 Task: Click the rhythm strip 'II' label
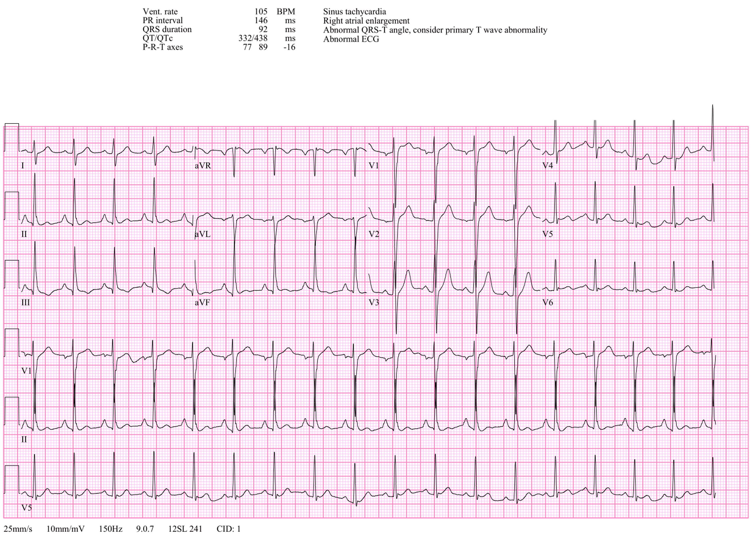click(x=24, y=440)
